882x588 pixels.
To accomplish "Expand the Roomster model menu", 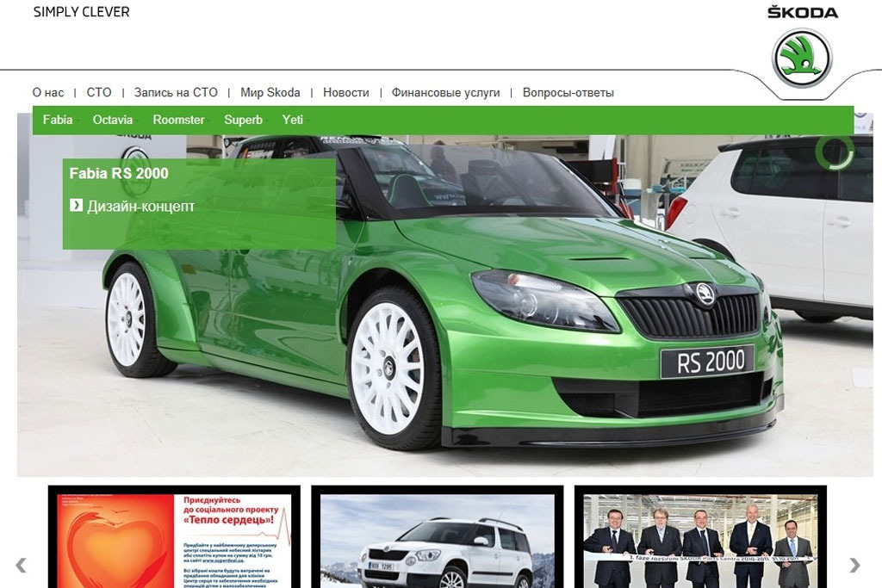I will (178, 120).
